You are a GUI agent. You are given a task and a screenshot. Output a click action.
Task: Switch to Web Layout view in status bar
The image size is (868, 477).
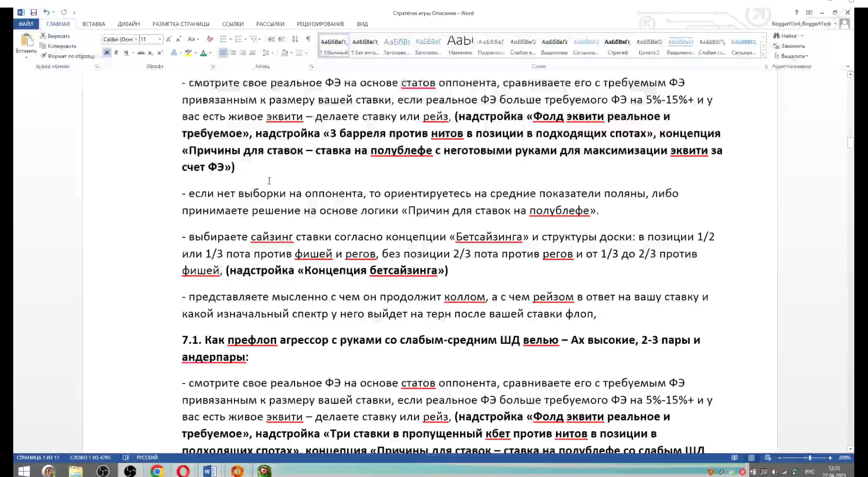click(768, 458)
